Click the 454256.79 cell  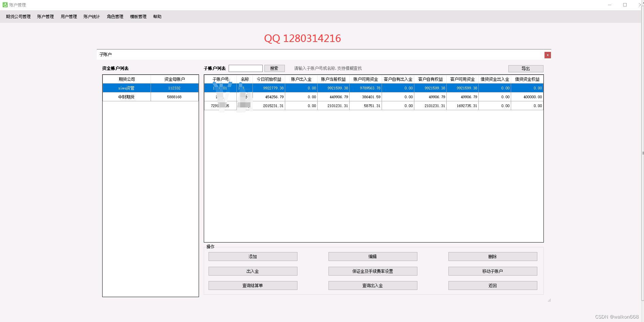(x=269, y=97)
